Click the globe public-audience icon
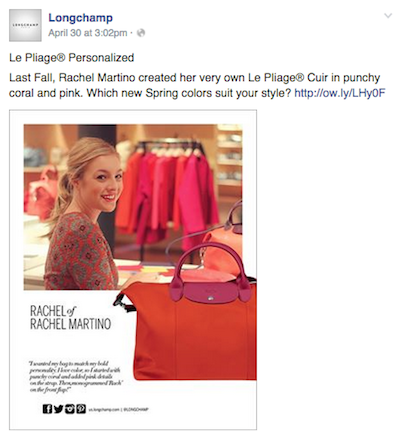The height and width of the screenshot is (432, 400). click(x=141, y=33)
